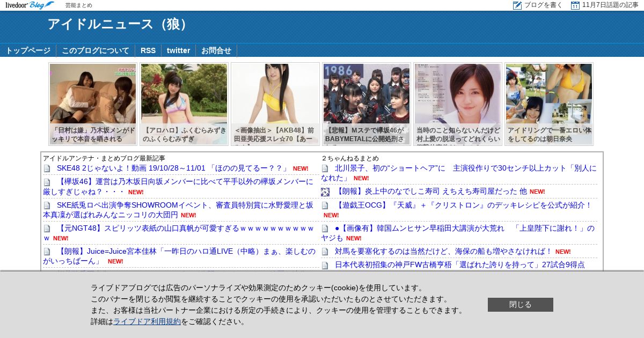Click document icon beside 日本代表初招集 article

click(325, 265)
